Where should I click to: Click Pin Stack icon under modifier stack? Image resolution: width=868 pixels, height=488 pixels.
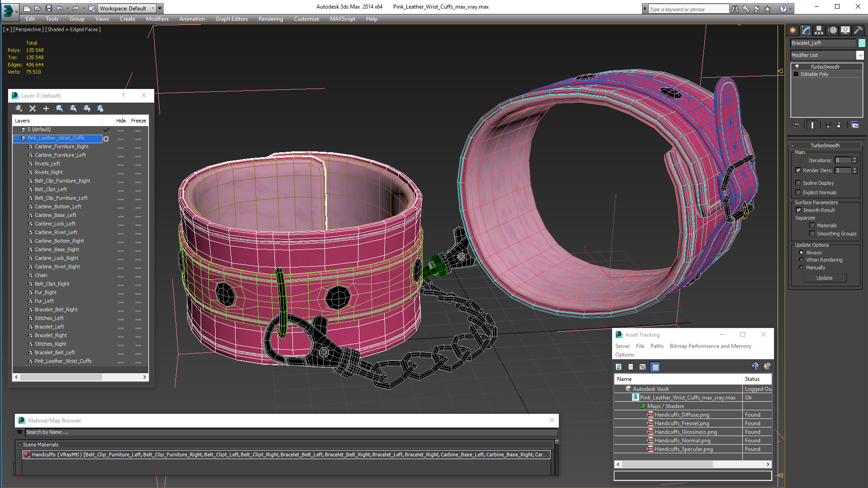pyautogui.click(x=797, y=125)
